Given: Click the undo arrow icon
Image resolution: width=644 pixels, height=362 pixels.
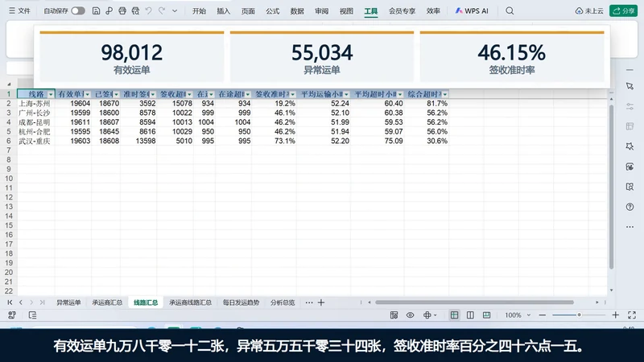Looking at the screenshot, I should (149, 11).
